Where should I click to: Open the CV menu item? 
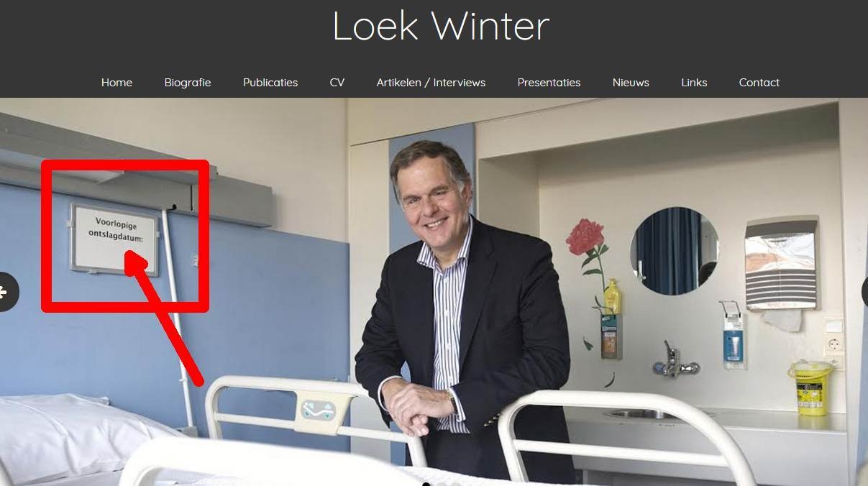pyautogui.click(x=337, y=83)
